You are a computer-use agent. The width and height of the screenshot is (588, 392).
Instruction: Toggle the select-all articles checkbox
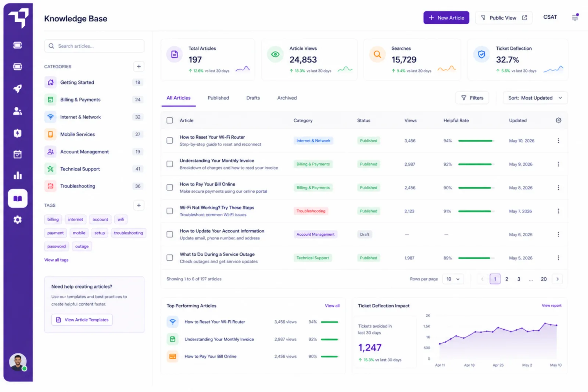(170, 120)
